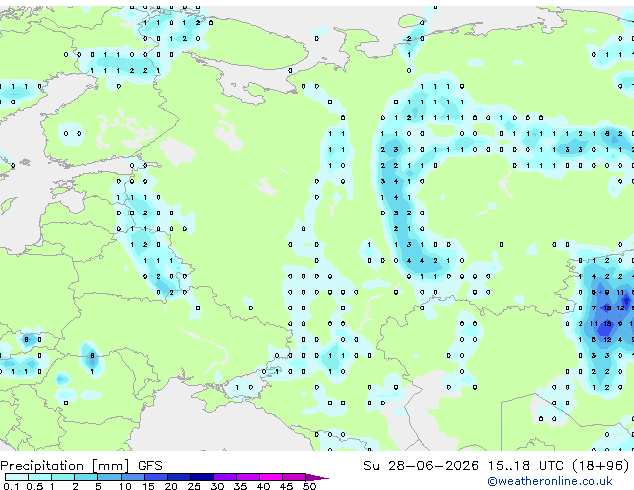Click the '0.1' legend scale label
This screenshot has width=634, height=490.
(12, 486)
